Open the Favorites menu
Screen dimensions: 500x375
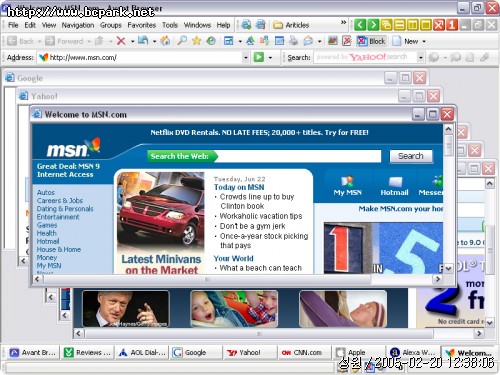tap(142, 25)
